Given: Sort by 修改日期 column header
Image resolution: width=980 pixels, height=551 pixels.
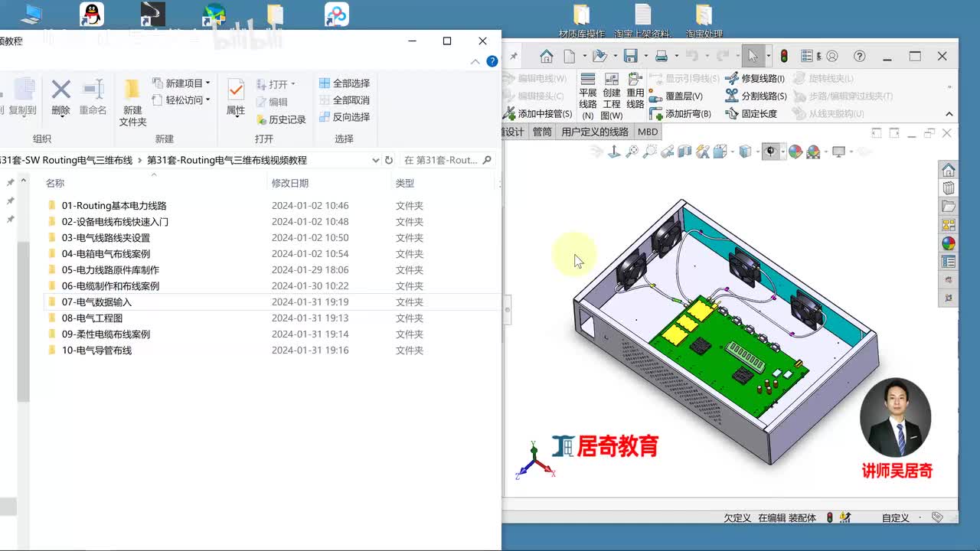Looking at the screenshot, I should coord(289,183).
